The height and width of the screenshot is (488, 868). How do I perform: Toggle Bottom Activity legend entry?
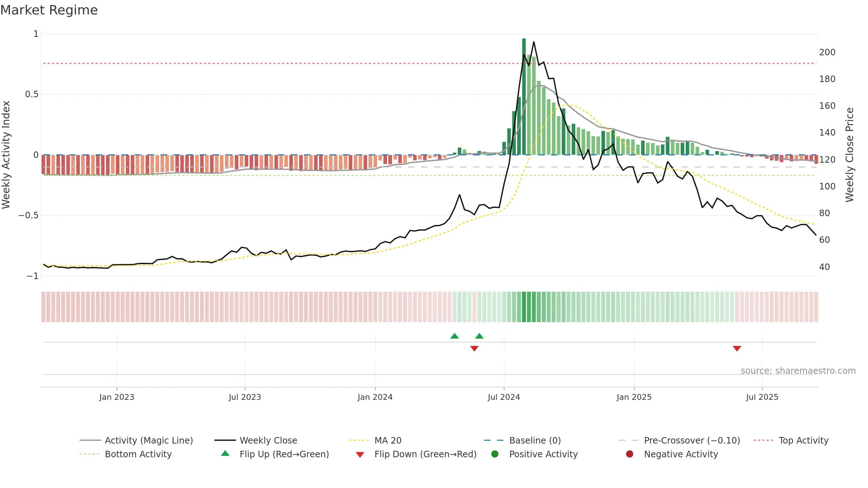pos(125,454)
